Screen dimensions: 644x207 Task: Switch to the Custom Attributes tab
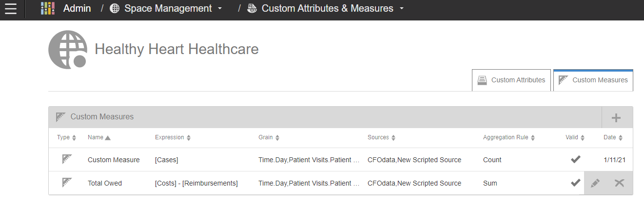pyautogui.click(x=511, y=80)
